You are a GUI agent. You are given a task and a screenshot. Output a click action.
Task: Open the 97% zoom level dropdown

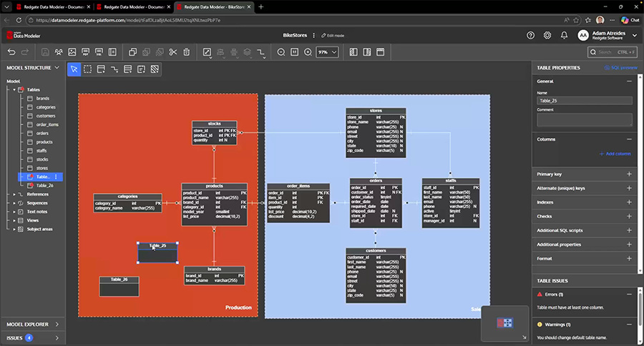pos(326,52)
